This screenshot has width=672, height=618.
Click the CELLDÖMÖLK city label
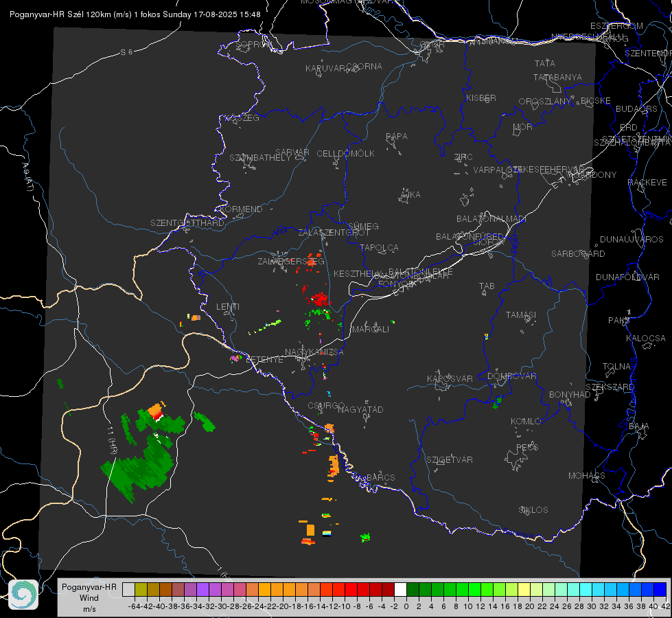(345, 154)
